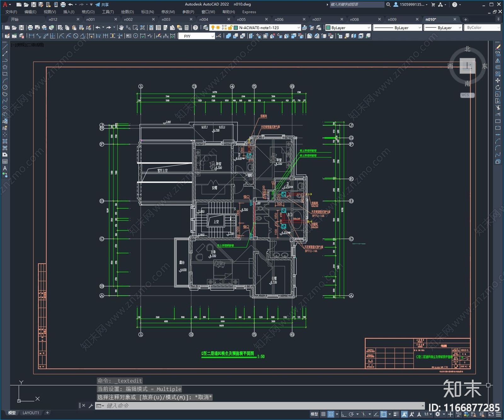Open the ByLayer color control
The width and height of the screenshot is (504, 420).
click(x=348, y=28)
